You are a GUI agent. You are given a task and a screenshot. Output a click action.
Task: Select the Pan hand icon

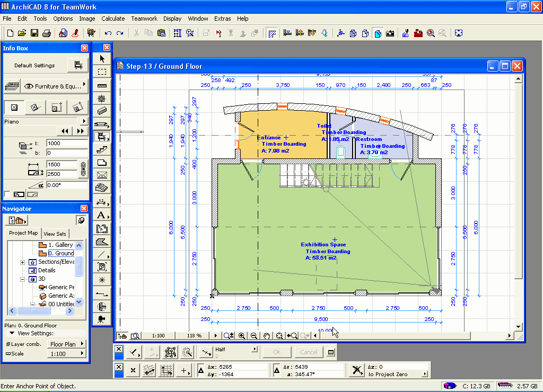[267, 335]
